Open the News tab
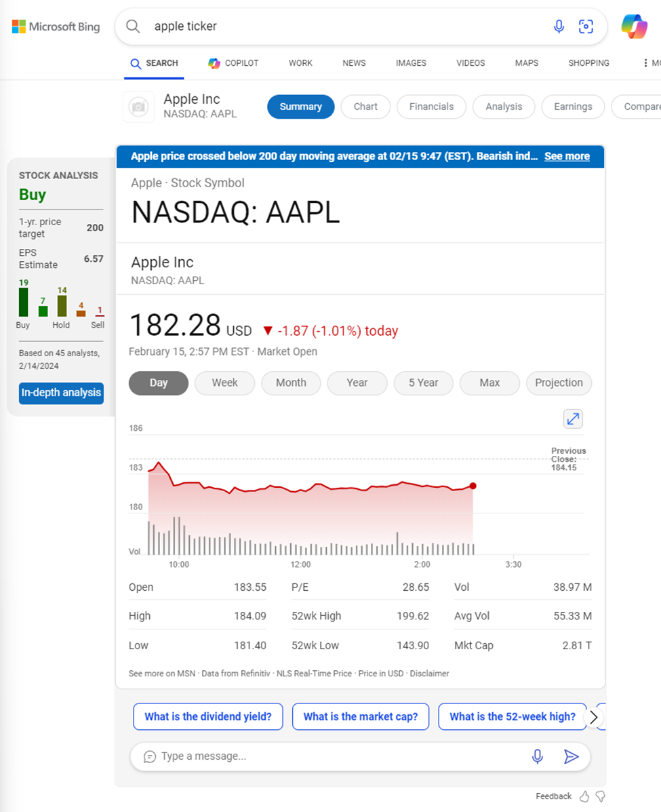This screenshot has height=812, width=661. coord(354,63)
